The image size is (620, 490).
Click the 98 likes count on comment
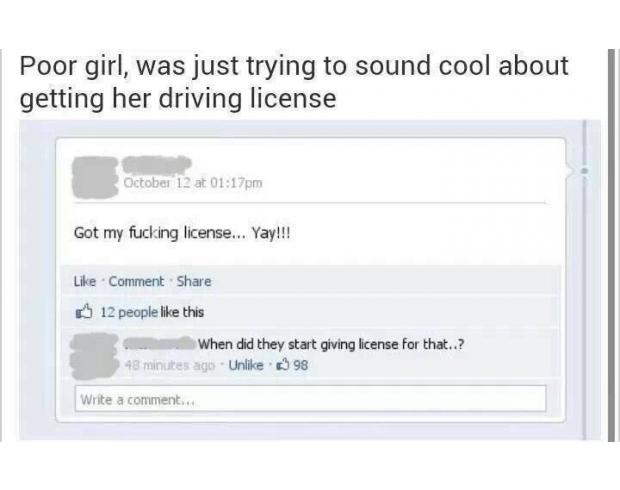[x=301, y=365]
